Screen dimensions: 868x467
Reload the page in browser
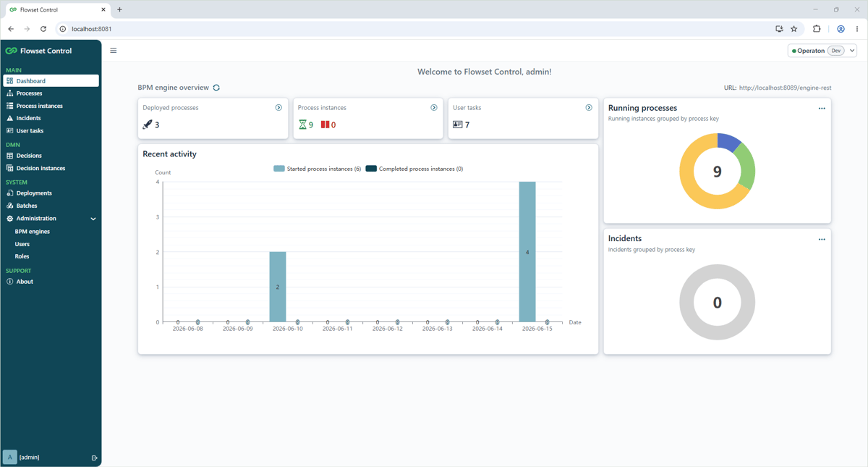[43, 29]
